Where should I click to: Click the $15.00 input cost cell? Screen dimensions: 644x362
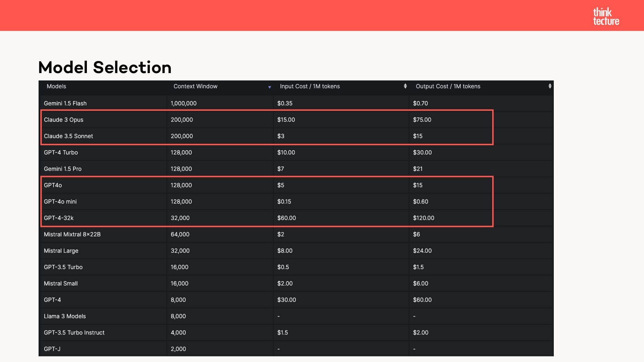286,120
